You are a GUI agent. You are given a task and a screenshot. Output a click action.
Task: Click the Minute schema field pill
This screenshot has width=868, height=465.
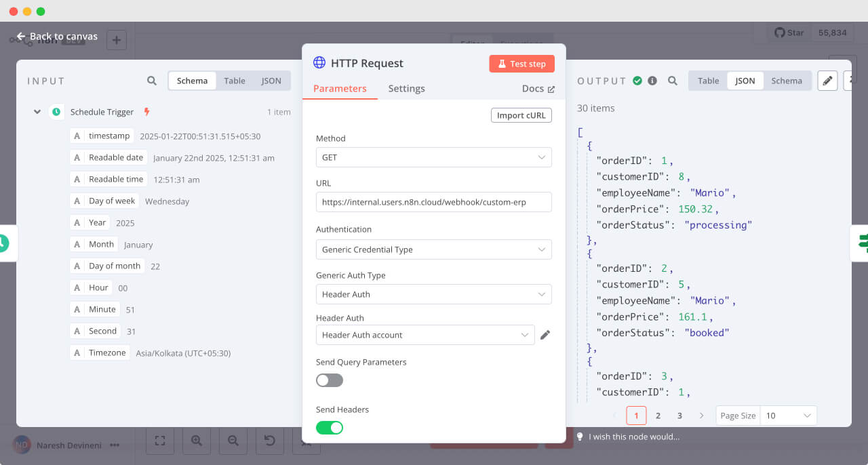click(96, 310)
